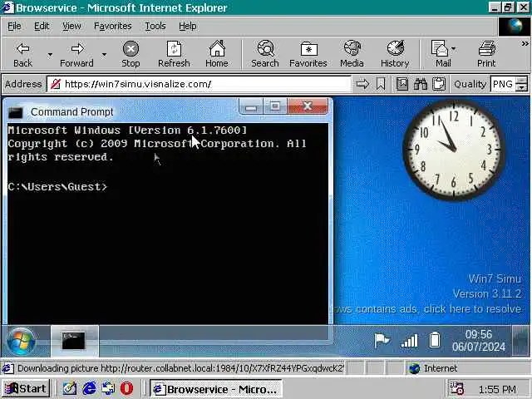
Task: Select Browservice taskbar button
Action: 216,389
